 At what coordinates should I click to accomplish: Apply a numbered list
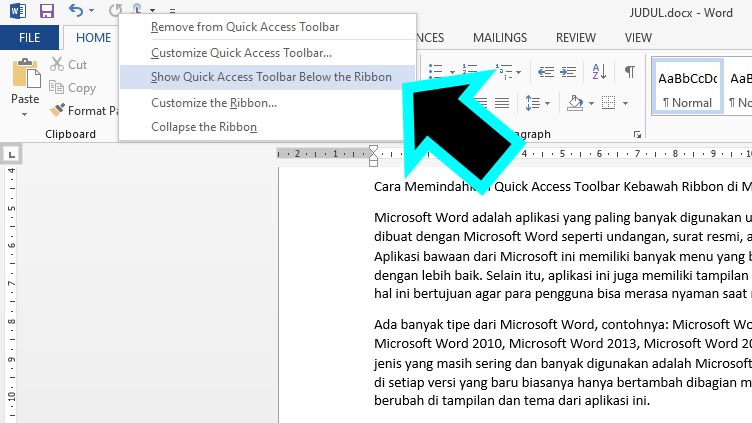(470, 70)
